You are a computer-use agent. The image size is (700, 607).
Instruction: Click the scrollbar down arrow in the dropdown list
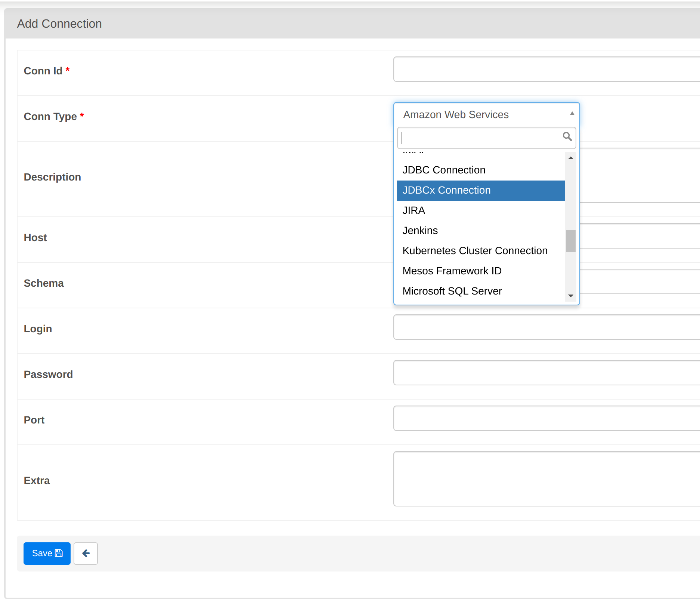[x=570, y=296]
